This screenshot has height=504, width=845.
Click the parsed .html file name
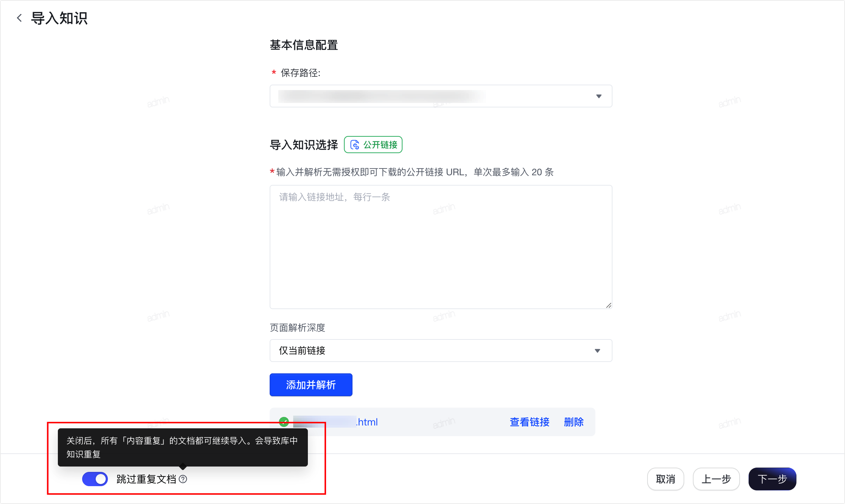click(335, 422)
